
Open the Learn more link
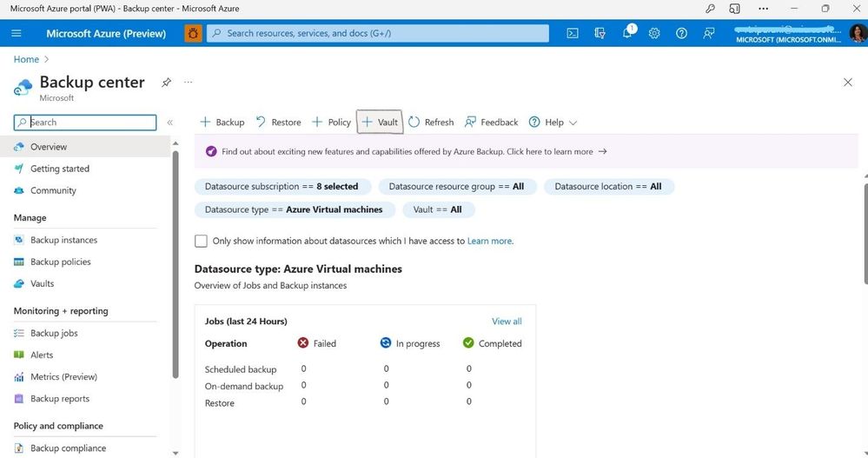[490, 241]
